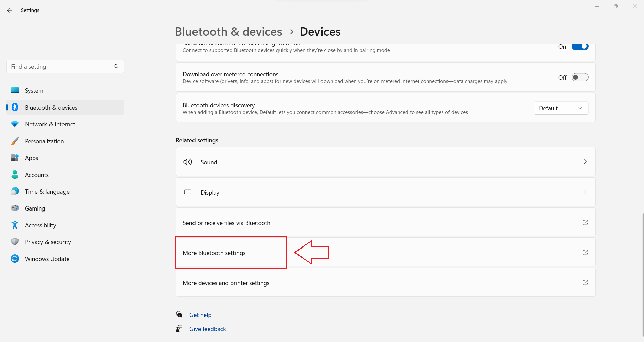
Task: Select the Accounts icon
Action: point(15,175)
